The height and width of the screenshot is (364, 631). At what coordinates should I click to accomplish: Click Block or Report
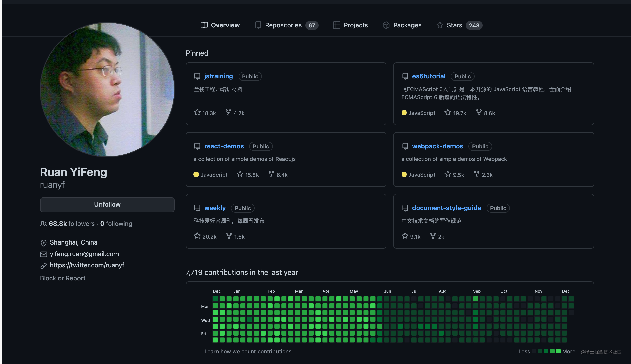(x=63, y=278)
